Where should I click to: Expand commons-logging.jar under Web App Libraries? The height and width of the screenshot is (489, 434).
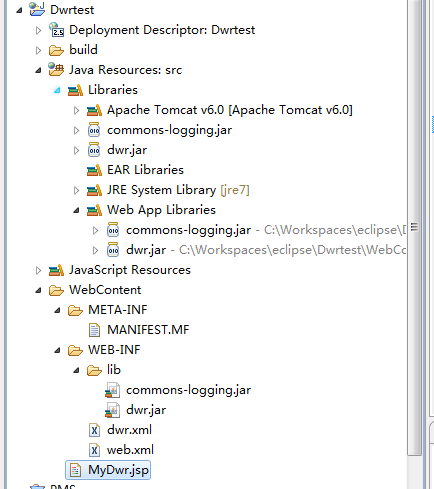click(x=95, y=230)
